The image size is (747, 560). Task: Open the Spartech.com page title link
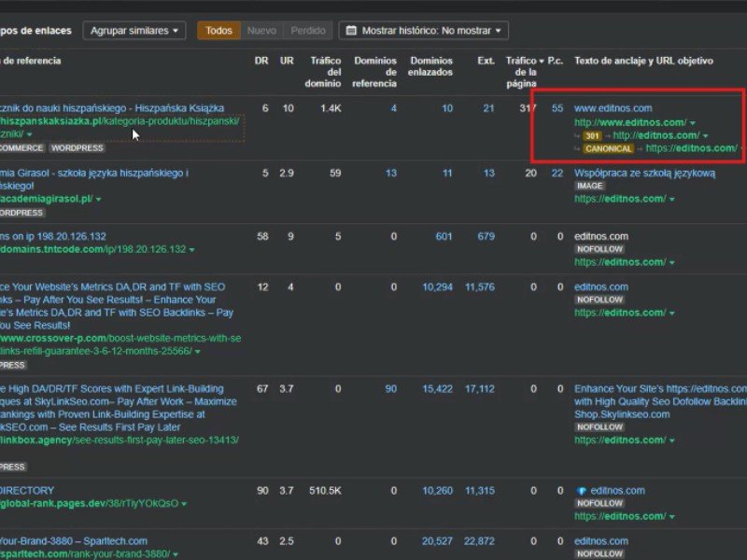[x=74, y=541]
